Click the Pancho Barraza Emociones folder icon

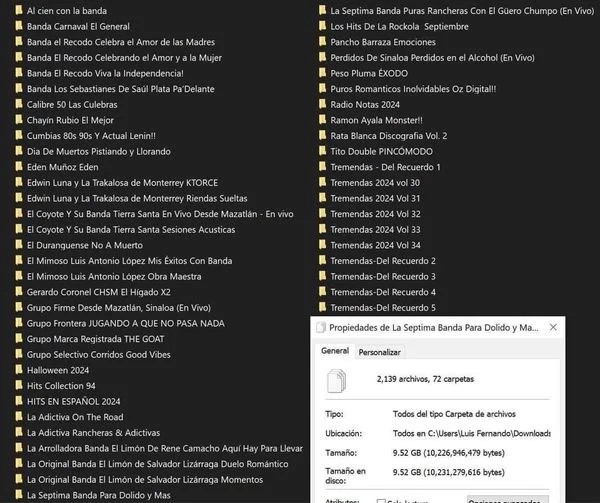coord(322,42)
